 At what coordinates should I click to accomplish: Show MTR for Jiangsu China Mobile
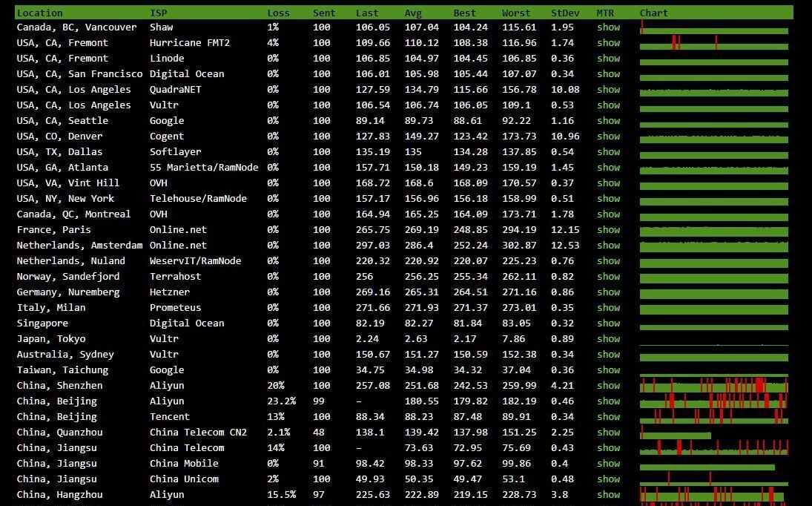(609, 463)
